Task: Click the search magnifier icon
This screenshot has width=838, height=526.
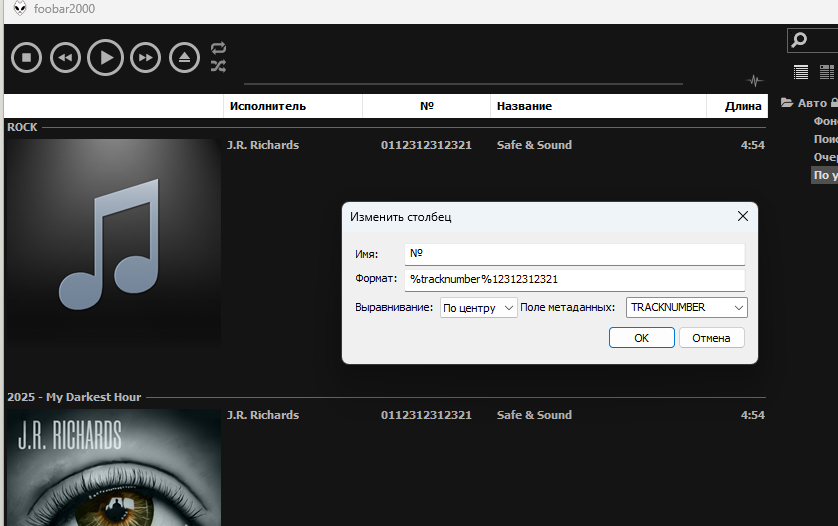Action: 799,40
